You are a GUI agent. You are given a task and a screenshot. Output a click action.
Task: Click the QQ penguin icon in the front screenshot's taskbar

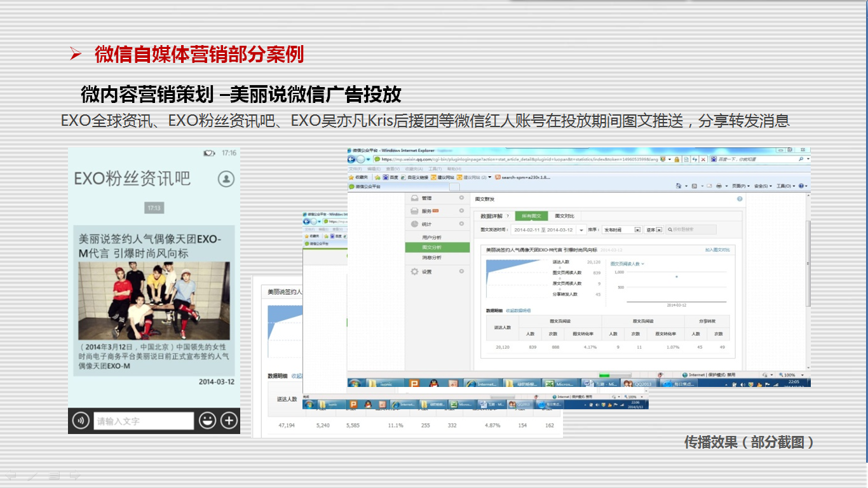click(434, 384)
